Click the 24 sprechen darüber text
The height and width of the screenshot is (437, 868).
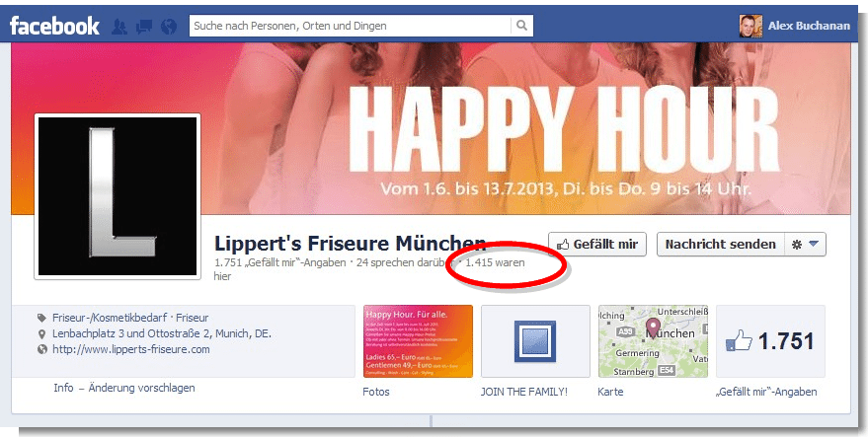coord(405,262)
